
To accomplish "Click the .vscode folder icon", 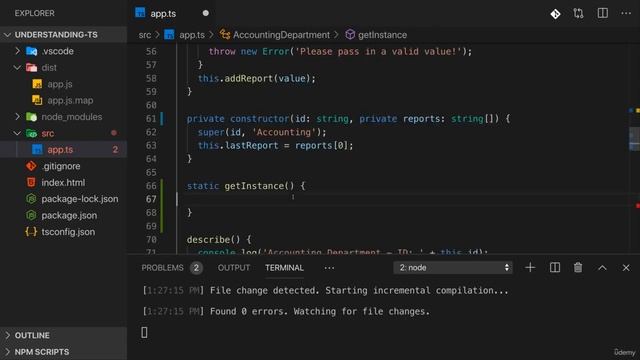I will coord(31,51).
